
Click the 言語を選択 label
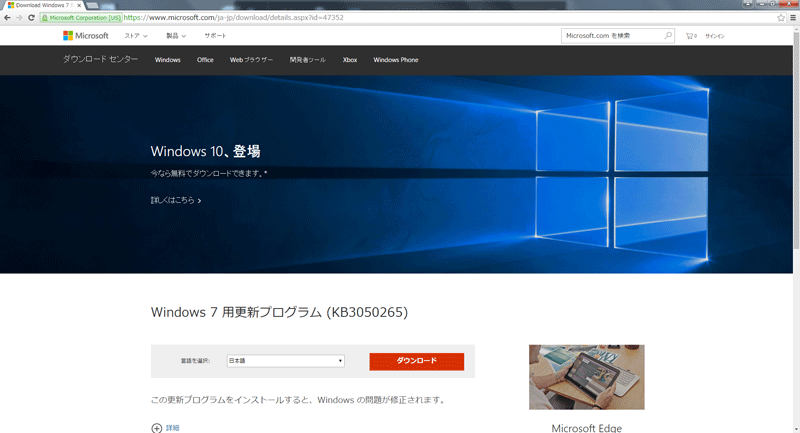coord(195,361)
